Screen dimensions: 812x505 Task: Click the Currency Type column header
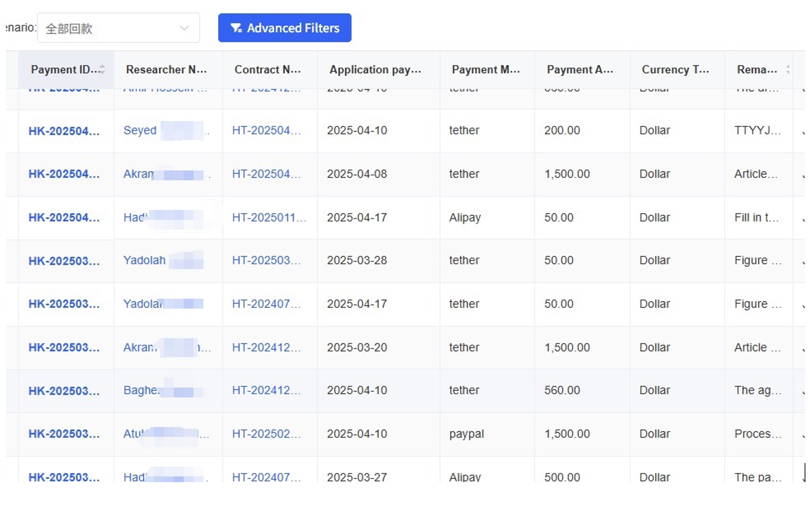coord(675,69)
